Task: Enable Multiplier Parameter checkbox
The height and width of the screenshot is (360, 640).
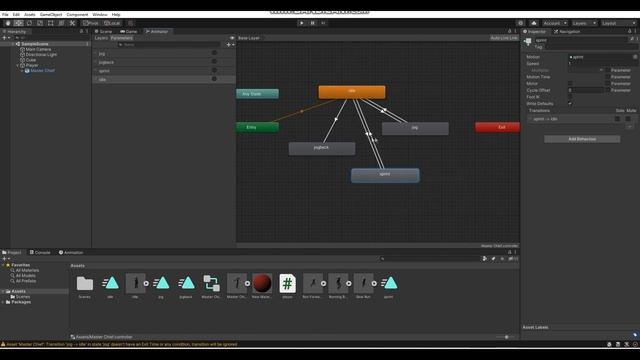Action: point(607,70)
